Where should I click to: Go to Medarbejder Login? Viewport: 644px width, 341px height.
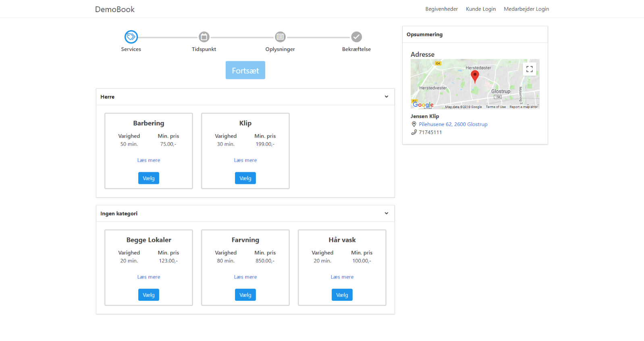tap(526, 9)
